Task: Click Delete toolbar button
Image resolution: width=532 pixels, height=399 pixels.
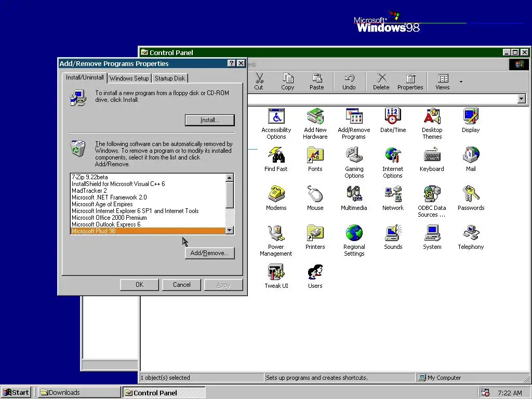Action: (x=381, y=82)
